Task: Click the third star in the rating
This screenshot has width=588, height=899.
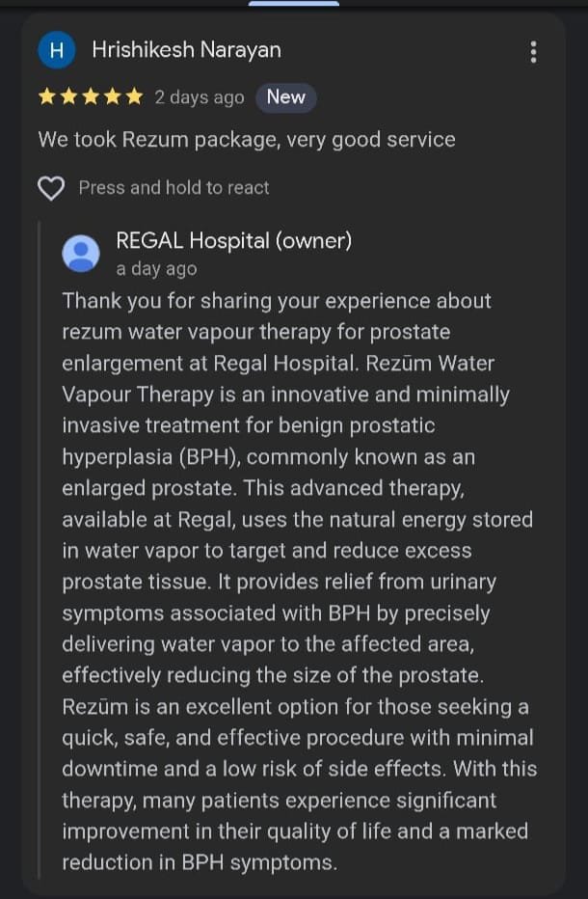Action: coord(91,97)
